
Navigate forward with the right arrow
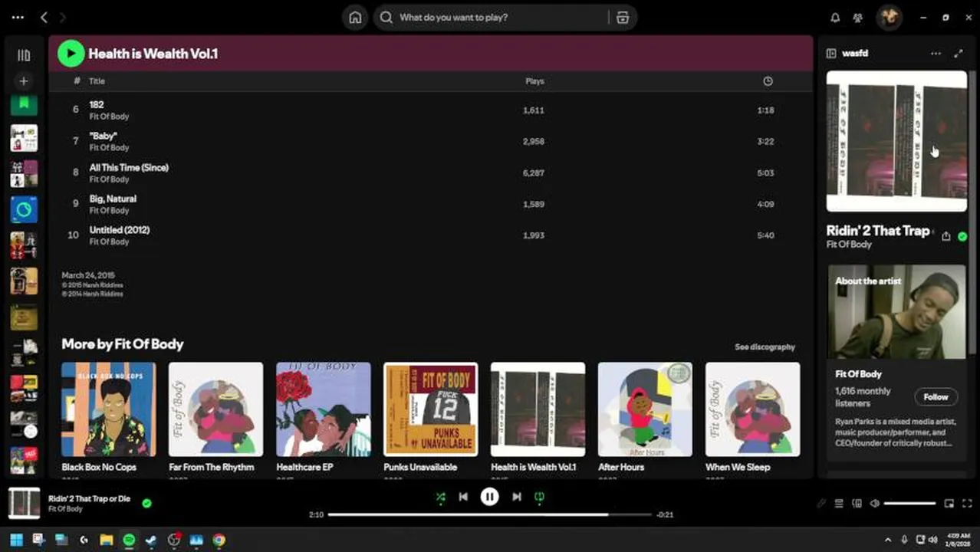click(x=63, y=17)
